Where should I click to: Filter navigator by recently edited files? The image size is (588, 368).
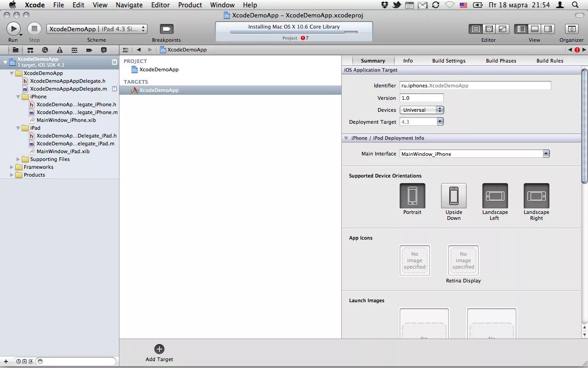coord(18,362)
